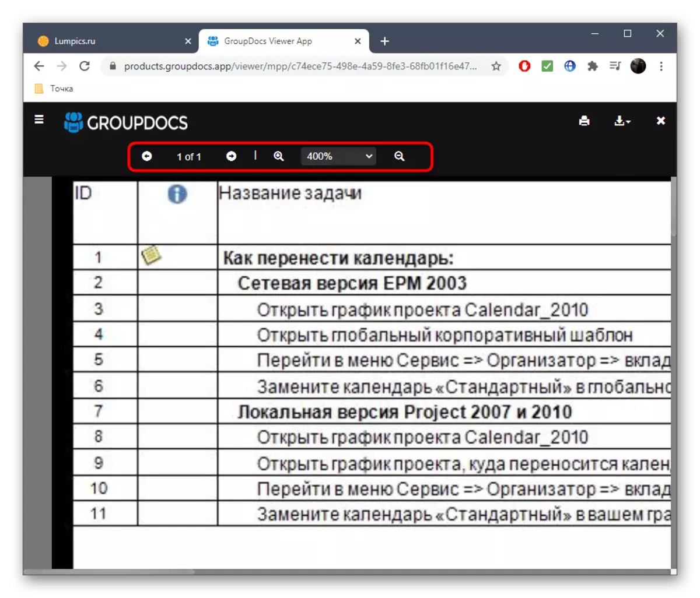Open the Точка bookmark folder
700x598 pixels.
(54, 89)
